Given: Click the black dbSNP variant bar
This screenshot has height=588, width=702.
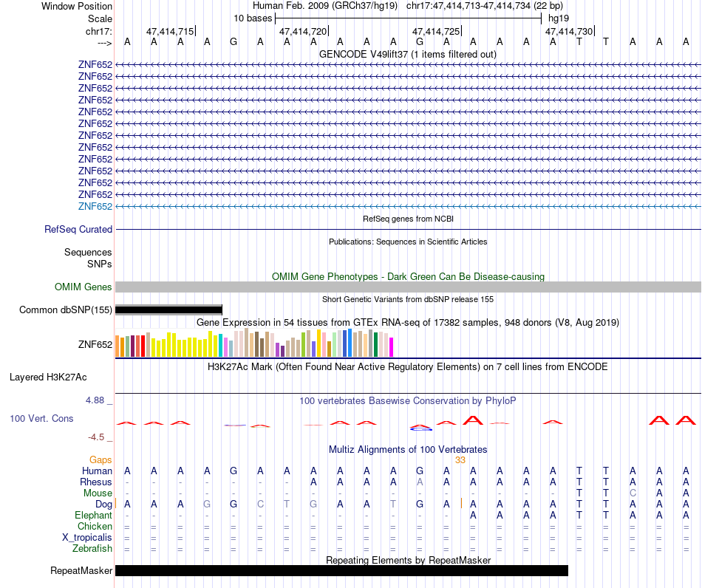Looking at the screenshot, I should (x=168, y=310).
